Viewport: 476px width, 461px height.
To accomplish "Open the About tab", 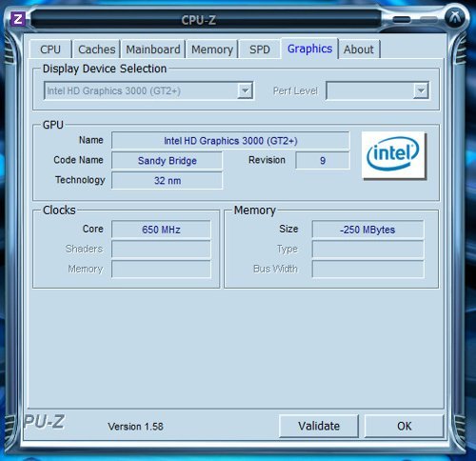I will 359,50.
